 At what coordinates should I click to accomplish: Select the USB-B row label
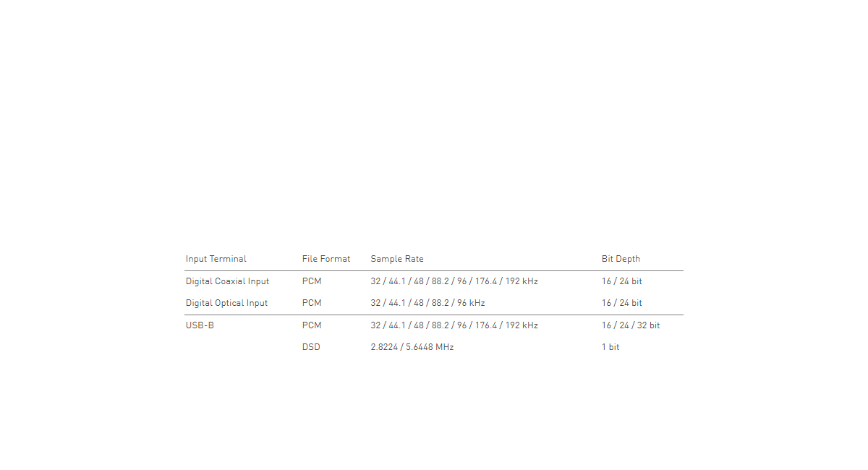pos(200,325)
